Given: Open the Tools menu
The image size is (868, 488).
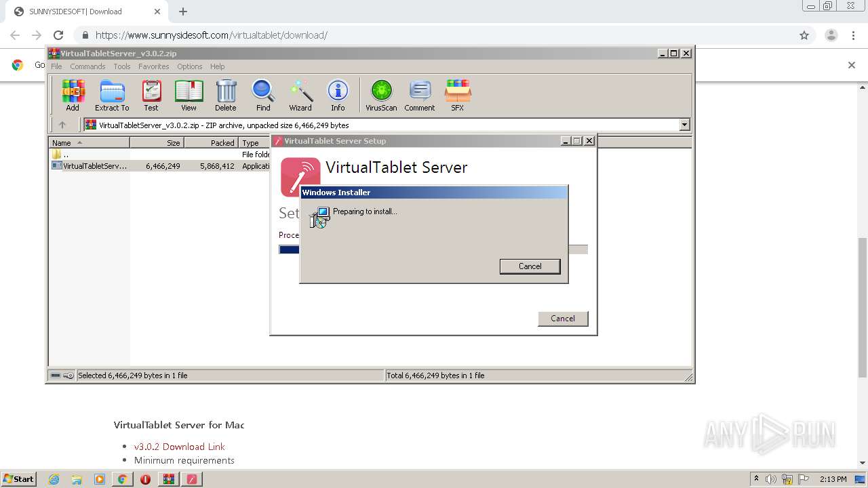Looking at the screenshot, I should tap(122, 66).
